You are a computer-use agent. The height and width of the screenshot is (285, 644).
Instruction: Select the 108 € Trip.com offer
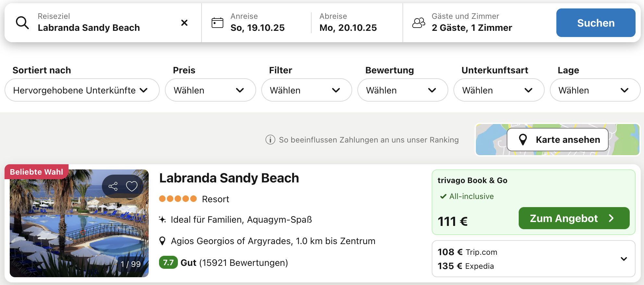click(x=467, y=252)
